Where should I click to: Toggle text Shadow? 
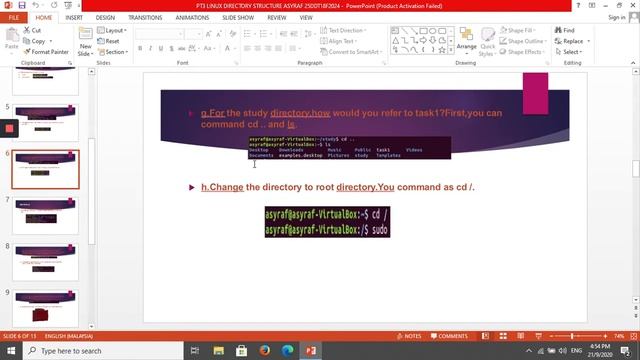[x=171, y=49]
